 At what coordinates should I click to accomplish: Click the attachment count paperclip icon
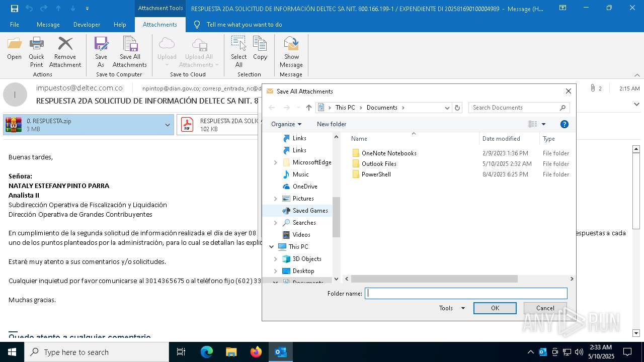[592, 88]
